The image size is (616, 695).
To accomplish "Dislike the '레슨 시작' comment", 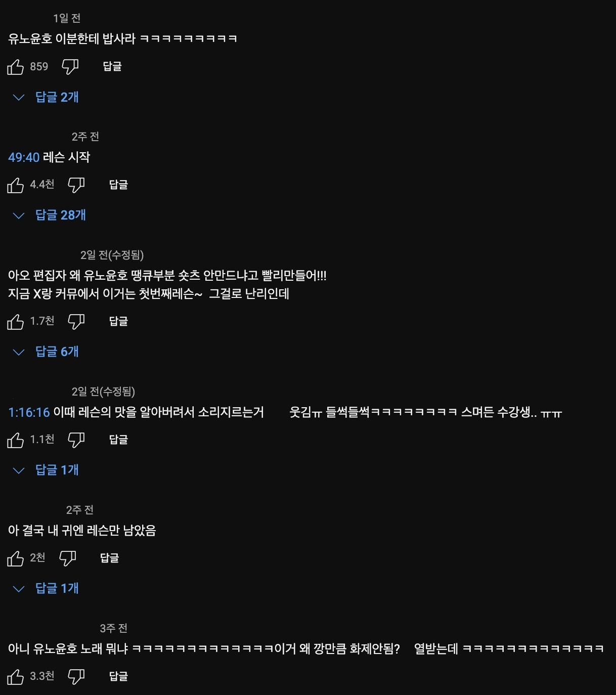I will 76,185.
